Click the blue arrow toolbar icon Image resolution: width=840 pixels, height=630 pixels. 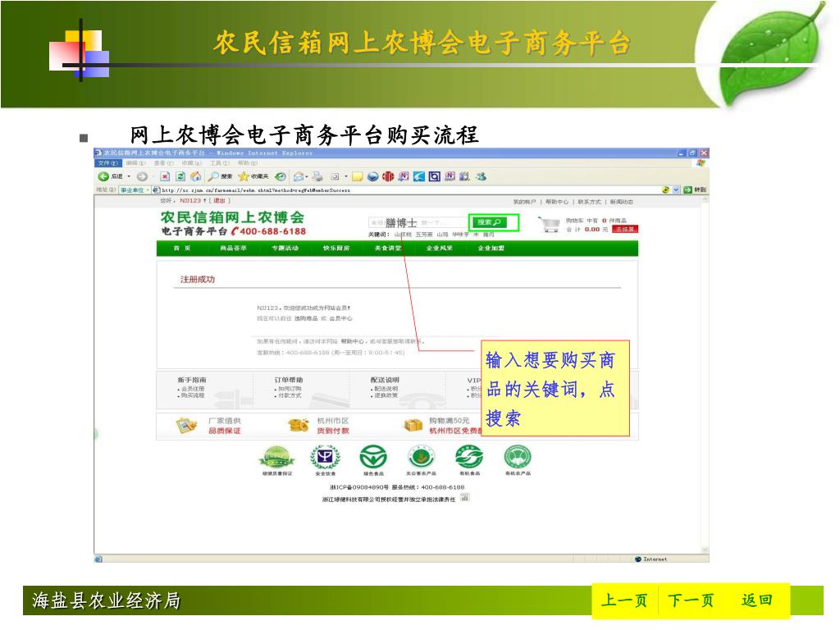coord(419,176)
